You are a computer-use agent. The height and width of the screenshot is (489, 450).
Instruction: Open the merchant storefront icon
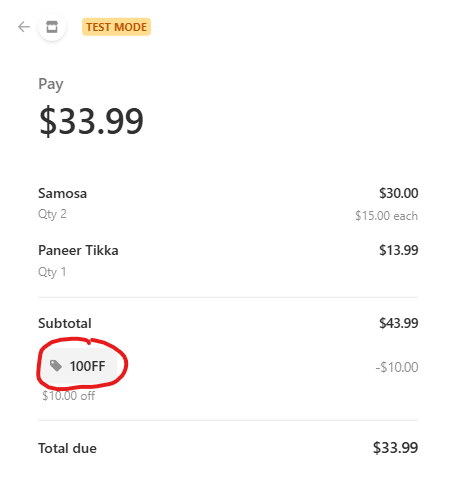click(52, 27)
